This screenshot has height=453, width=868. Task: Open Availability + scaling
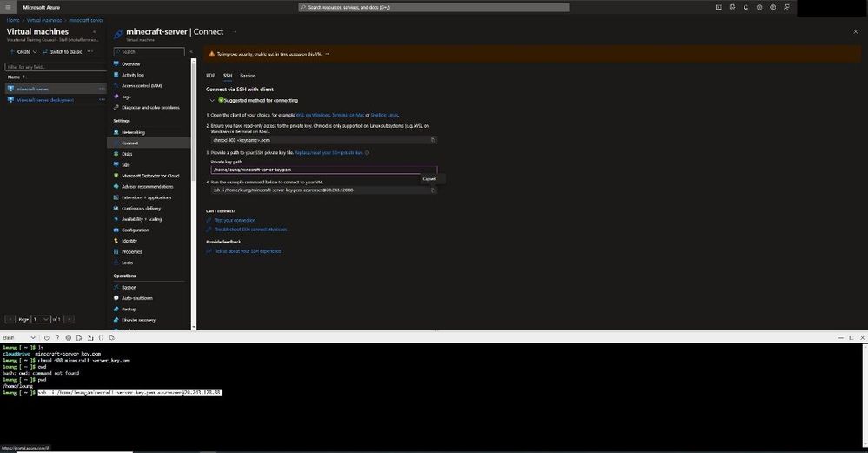pyautogui.click(x=142, y=219)
